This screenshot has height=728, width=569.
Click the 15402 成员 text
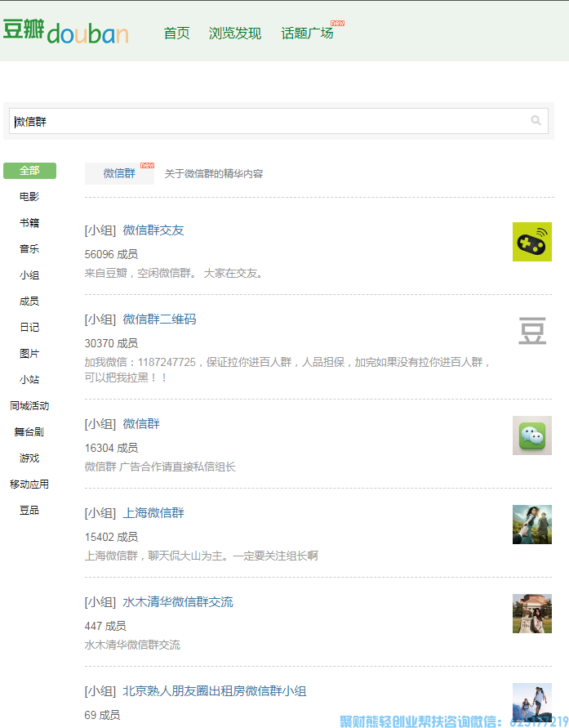(x=111, y=537)
